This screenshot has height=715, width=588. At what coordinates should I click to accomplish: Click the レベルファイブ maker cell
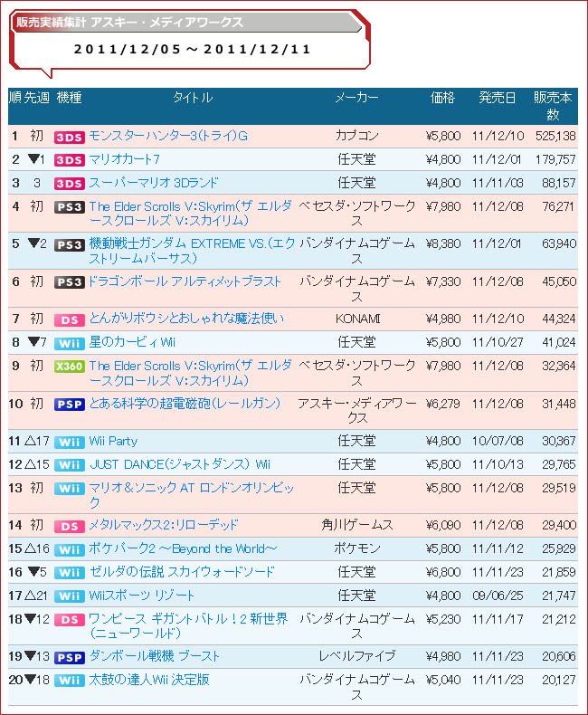pos(357,656)
